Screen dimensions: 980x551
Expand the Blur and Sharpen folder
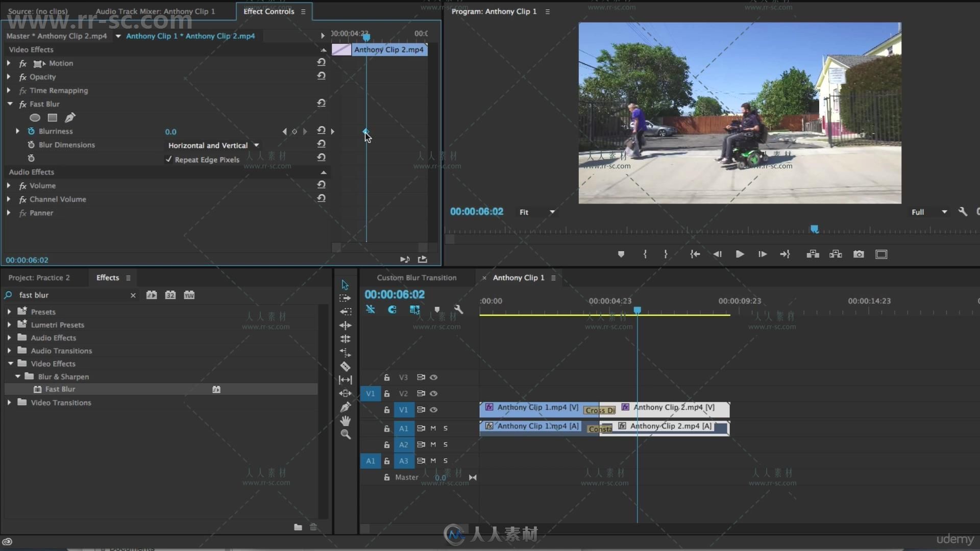(18, 377)
